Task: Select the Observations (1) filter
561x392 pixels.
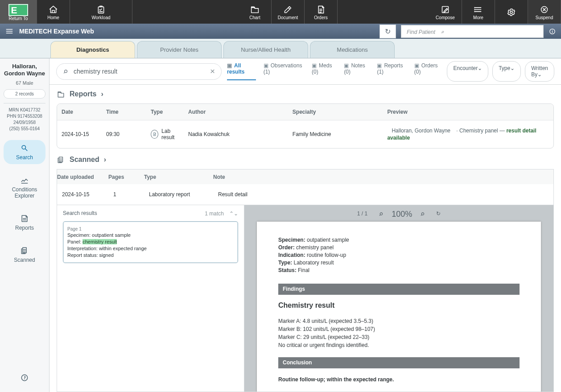Action: 283,69
